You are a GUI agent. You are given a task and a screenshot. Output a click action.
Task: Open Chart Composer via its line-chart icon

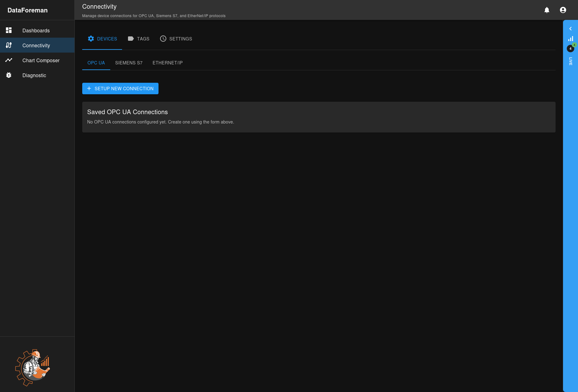(x=9, y=60)
